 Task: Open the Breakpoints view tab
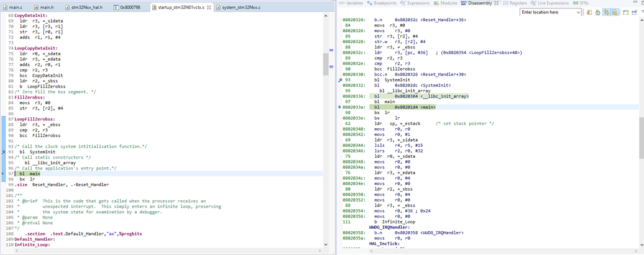click(x=382, y=3)
